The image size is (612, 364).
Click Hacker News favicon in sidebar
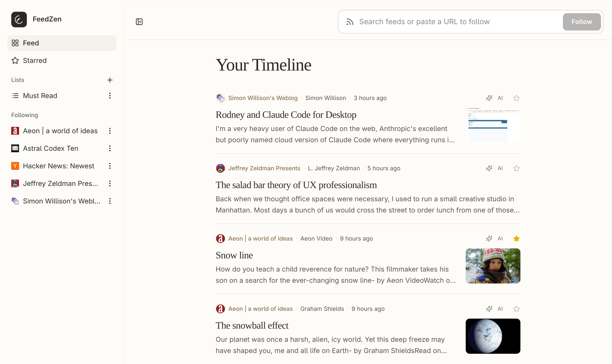pos(15,166)
